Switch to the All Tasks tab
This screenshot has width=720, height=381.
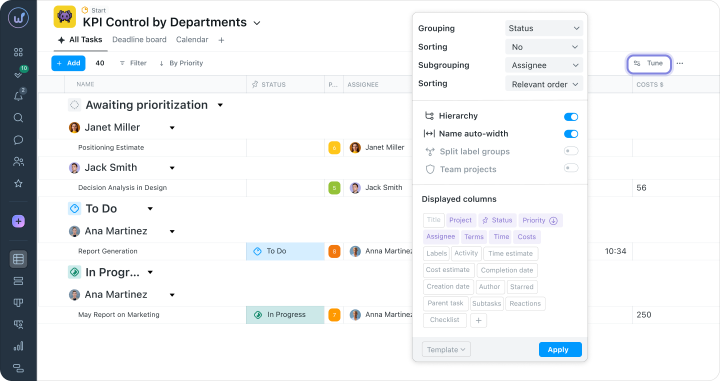(x=80, y=40)
